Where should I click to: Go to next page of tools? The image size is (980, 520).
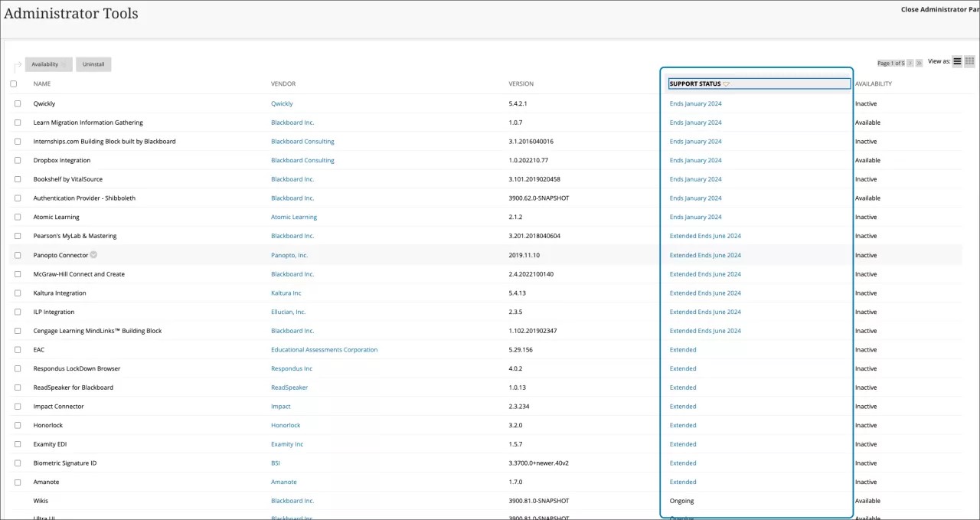click(910, 62)
